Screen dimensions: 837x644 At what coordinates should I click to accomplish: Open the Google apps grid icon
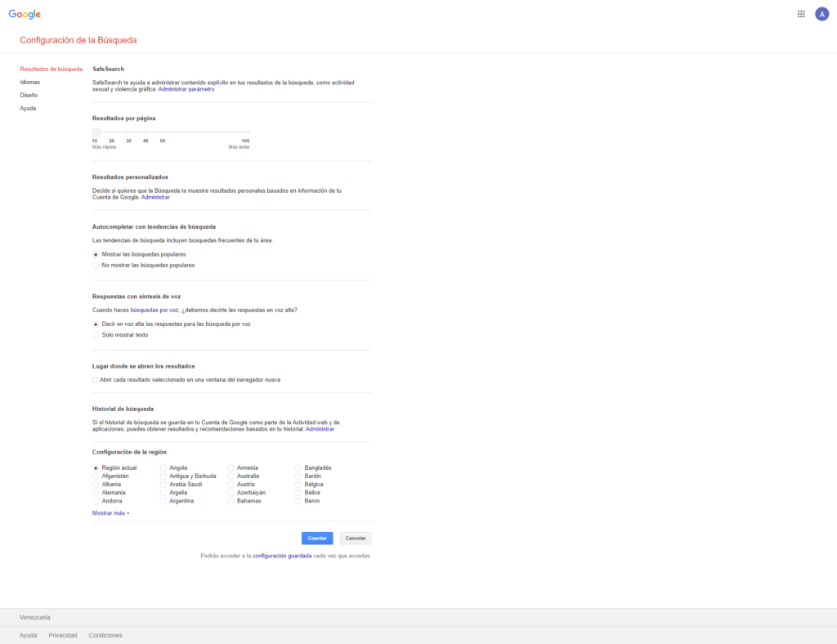click(x=801, y=14)
